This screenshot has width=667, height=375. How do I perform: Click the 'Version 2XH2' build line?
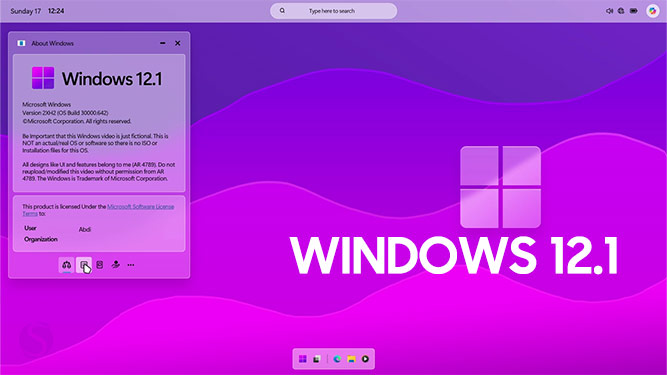point(65,113)
